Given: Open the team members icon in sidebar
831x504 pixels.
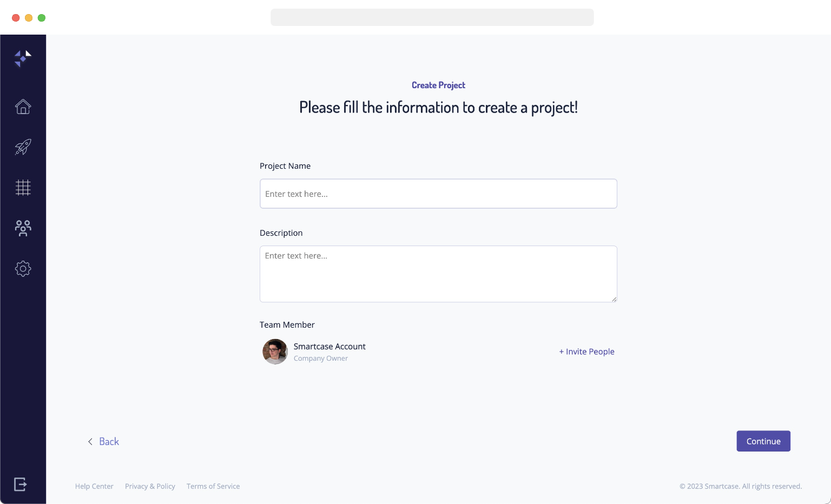Looking at the screenshot, I should tap(23, 228).
